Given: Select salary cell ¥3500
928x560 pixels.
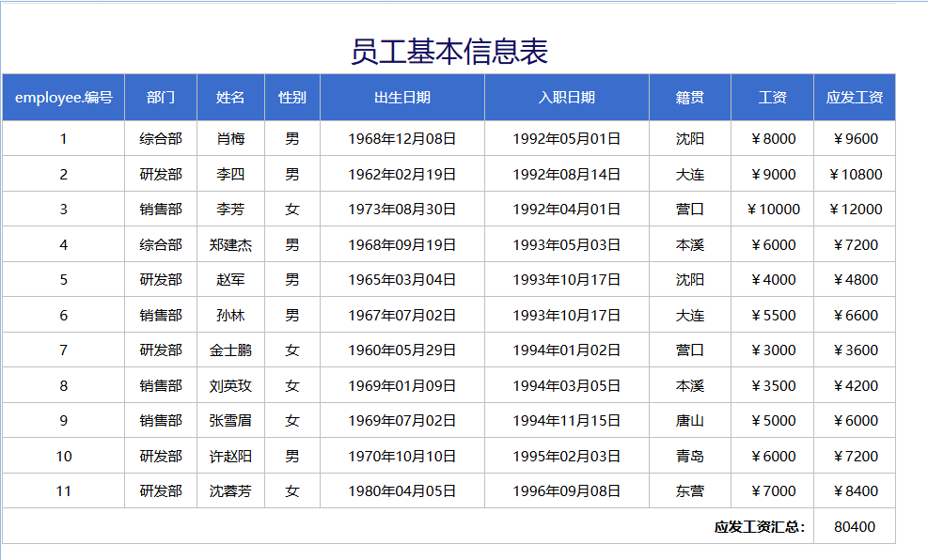Looking at the screenshot, I should click(772, 385).
